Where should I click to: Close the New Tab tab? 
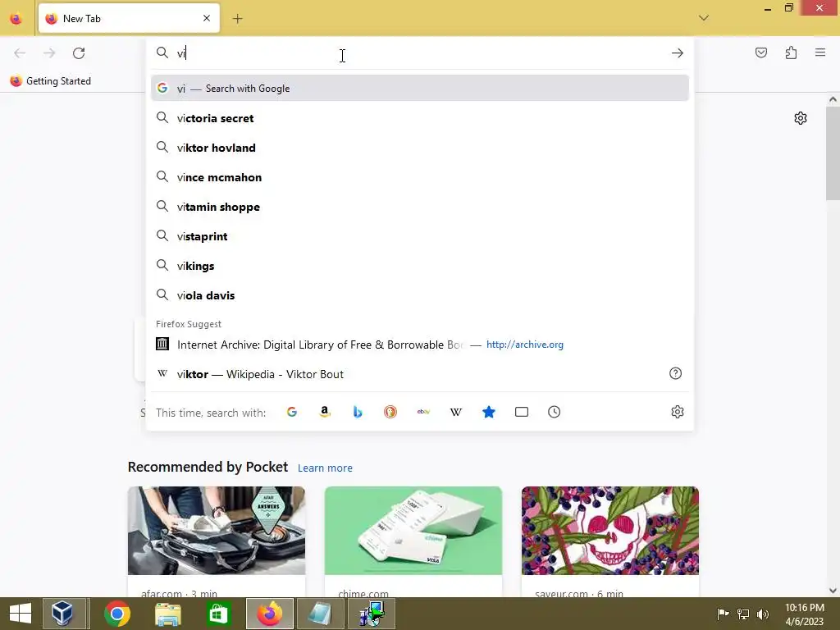[207, 18]
